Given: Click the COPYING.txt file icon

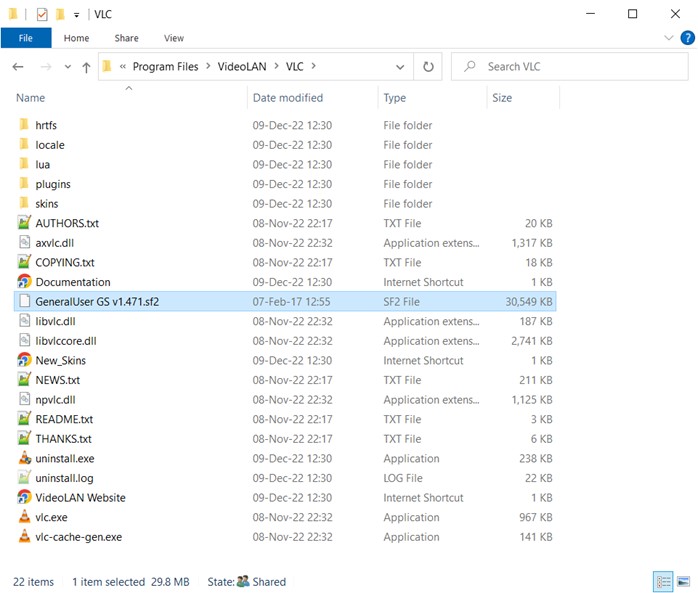Looking at the screenshot, I should [24, 262].
